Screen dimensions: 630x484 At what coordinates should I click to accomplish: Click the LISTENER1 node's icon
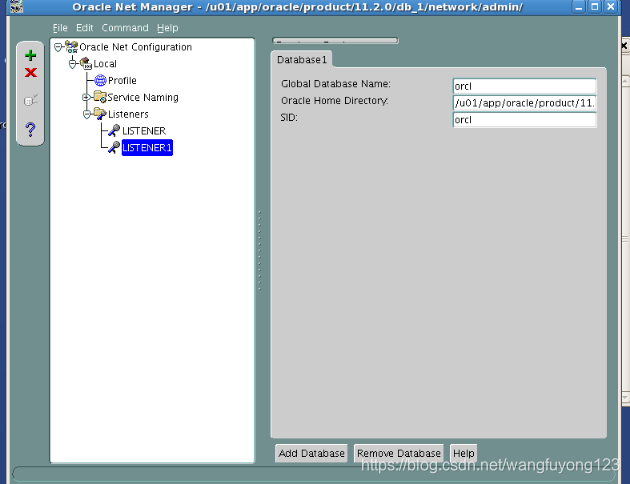114,147
